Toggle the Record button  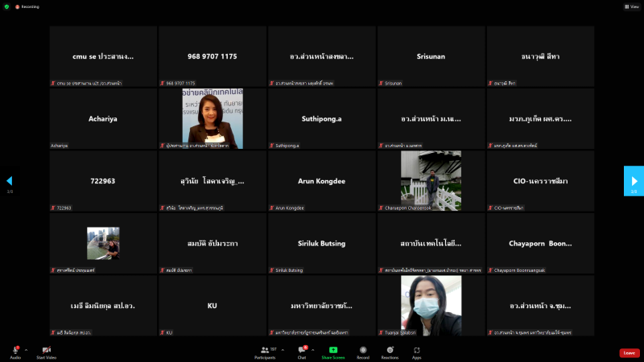363,350
